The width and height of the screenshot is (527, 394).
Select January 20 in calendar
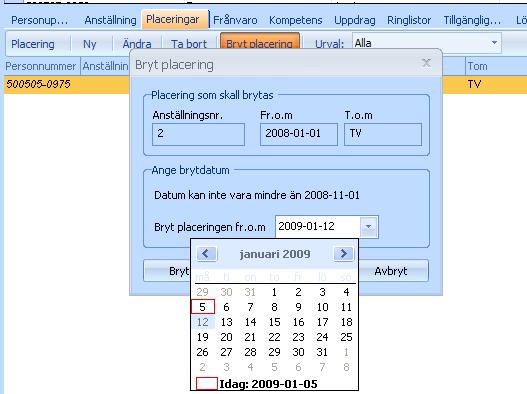226,337
